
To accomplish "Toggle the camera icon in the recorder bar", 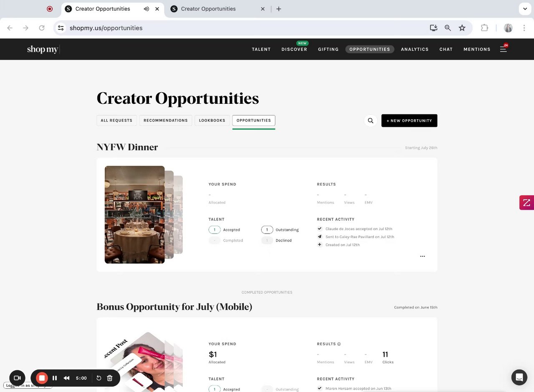I will pos(17,378).
